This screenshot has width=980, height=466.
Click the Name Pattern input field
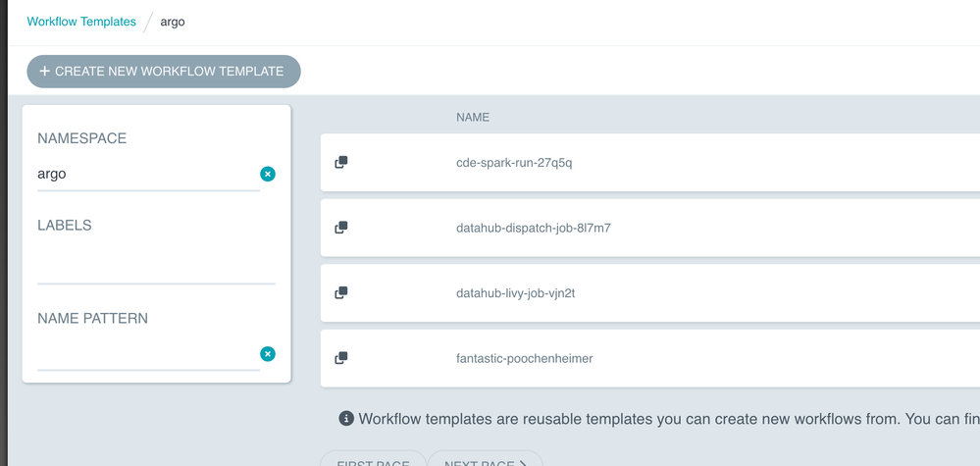(148, 354)
